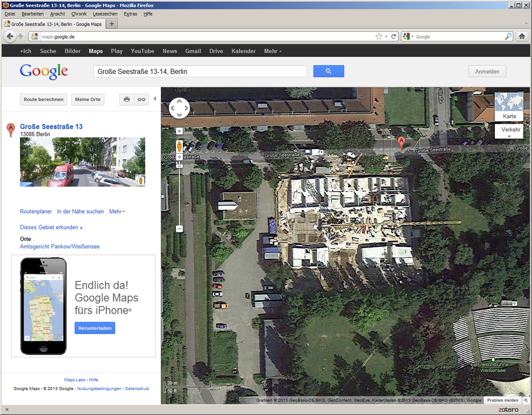Open the bookmark star dropdown arrow
This screenshot has height=415, width=532.
(386, 36)
